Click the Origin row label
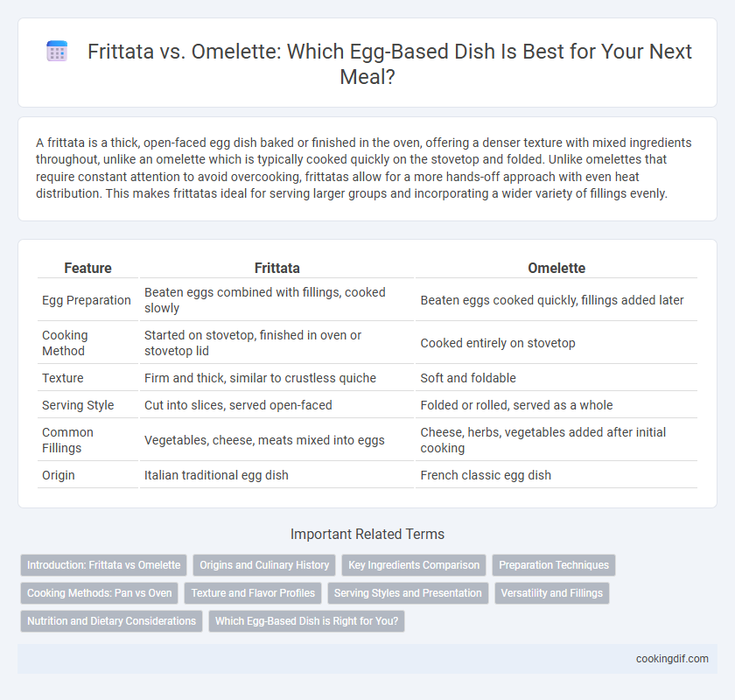Image resolution: width=735 pixels, height=700 pixels. pos(58,475)
